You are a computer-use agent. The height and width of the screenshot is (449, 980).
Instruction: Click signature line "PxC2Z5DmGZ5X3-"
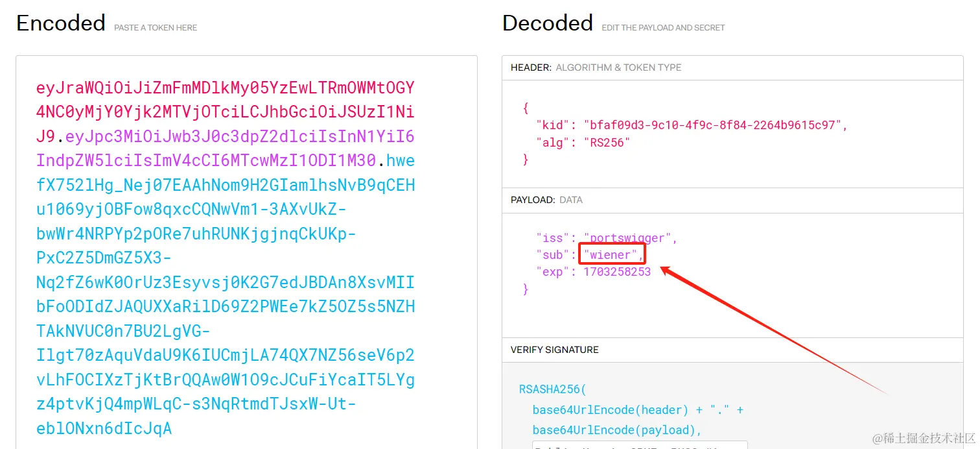[x=104, y=258]
